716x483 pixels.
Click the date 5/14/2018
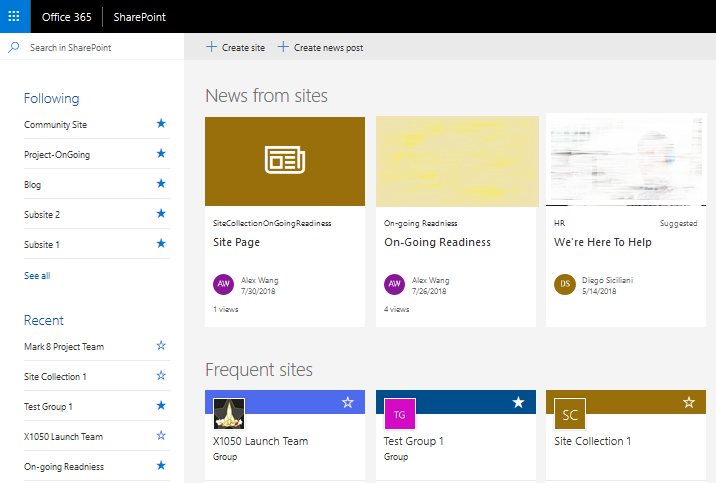[599, 291]
